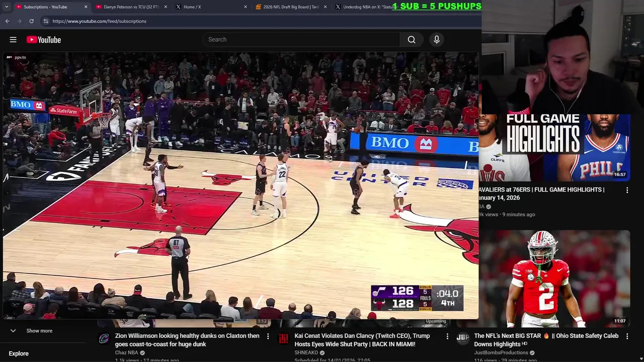
Task: Visit the Chaz NBA channel name link
Action: (126, 353)
